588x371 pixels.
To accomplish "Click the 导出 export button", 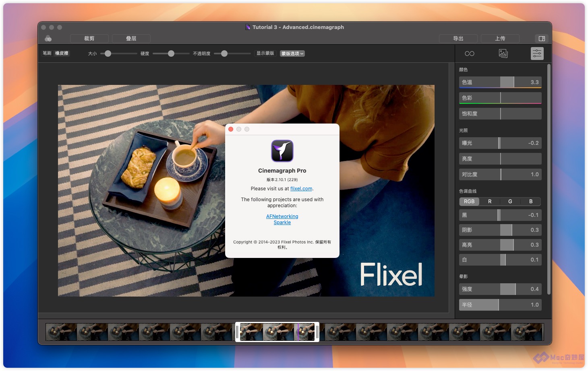I will tap(458, 39).
